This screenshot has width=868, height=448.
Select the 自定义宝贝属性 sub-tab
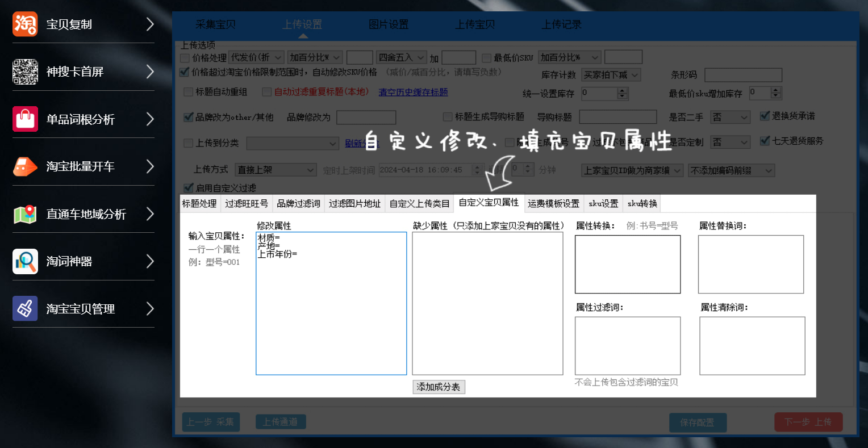489,202
